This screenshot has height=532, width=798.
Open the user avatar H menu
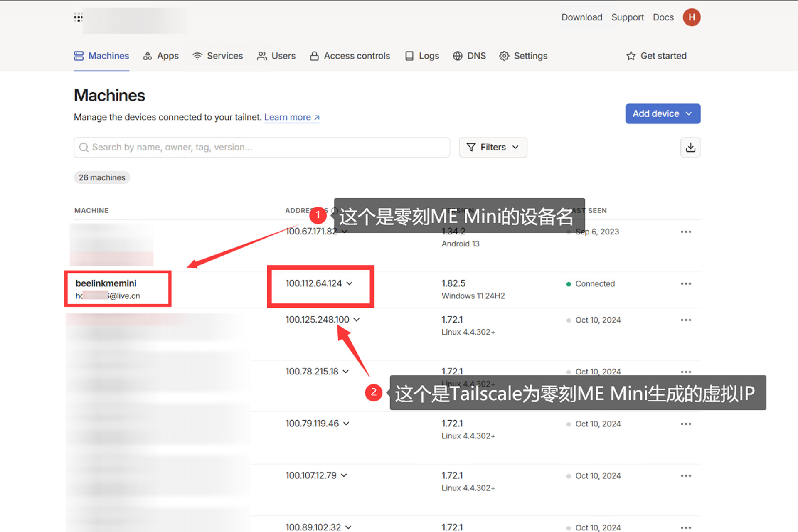(x=692, y=17)
